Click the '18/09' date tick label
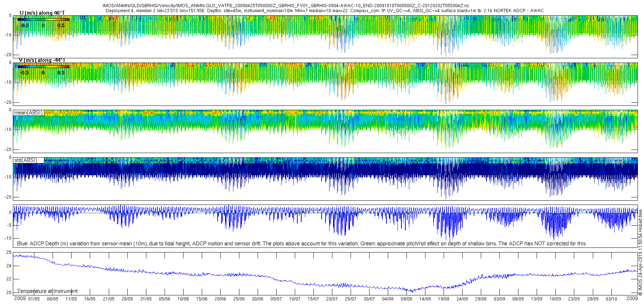644x304 pixels. point(555,299)
